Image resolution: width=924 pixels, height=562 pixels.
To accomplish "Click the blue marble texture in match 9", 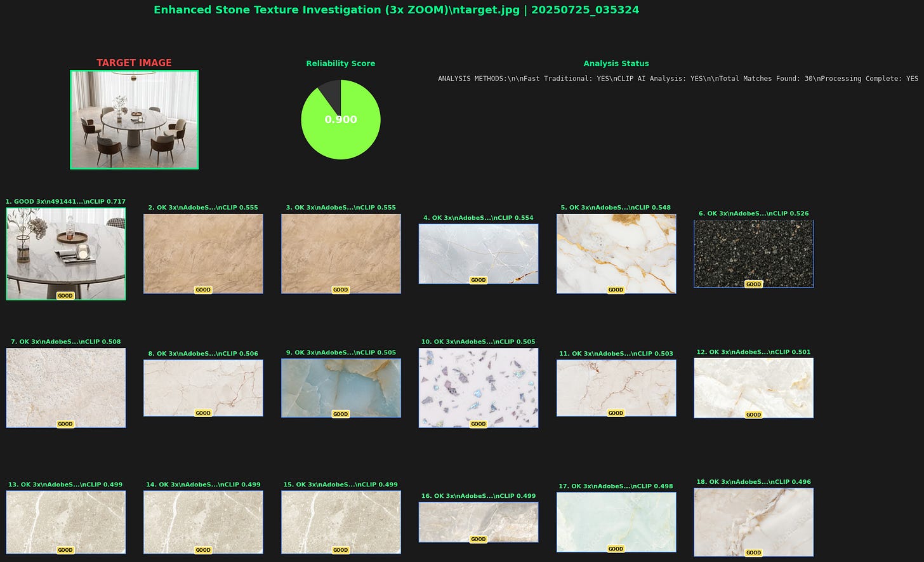I will 341,387.
